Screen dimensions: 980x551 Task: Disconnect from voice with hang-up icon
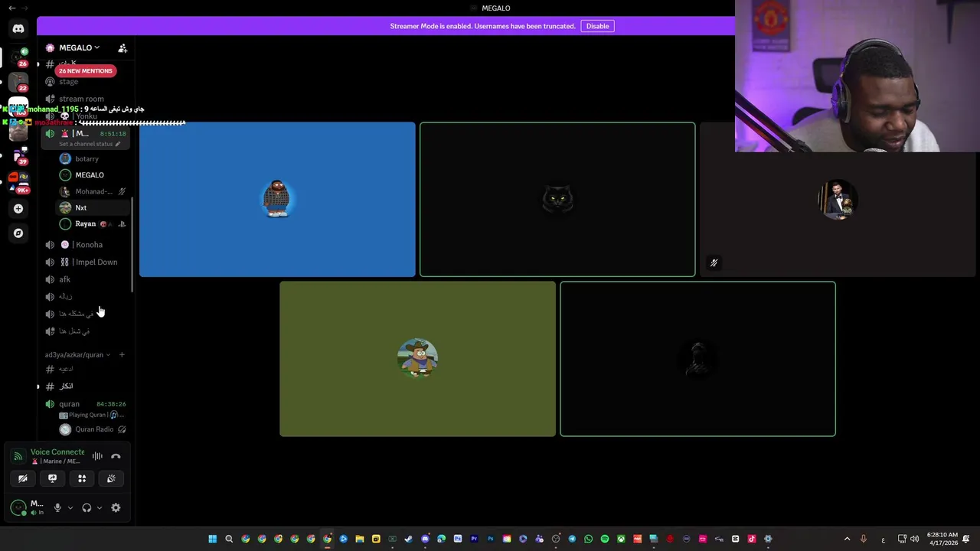coord(116,456)
